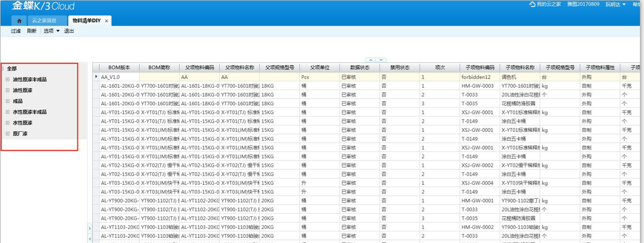The height and width of the screenshot is (243, 644).
Task: Click the Home icon tab
Action: [19, 21]
